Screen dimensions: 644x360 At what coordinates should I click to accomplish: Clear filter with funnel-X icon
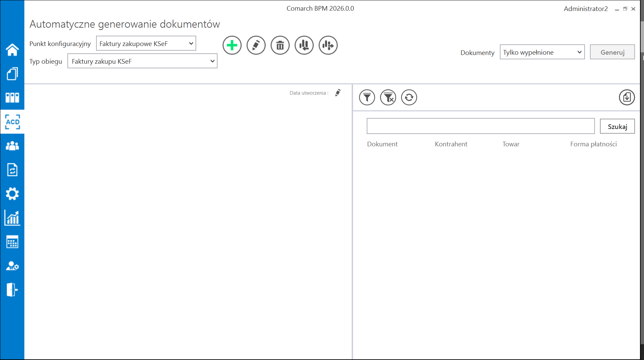click(x=388, y=97)
